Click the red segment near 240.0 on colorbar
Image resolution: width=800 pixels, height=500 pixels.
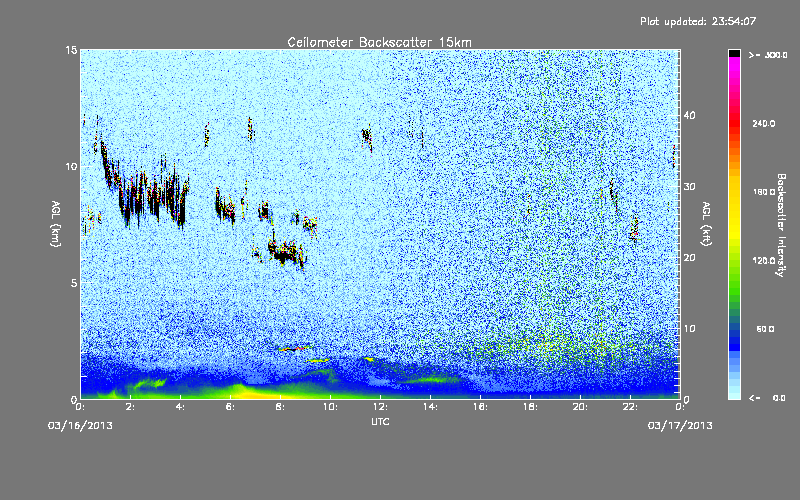tap(734, 124)
